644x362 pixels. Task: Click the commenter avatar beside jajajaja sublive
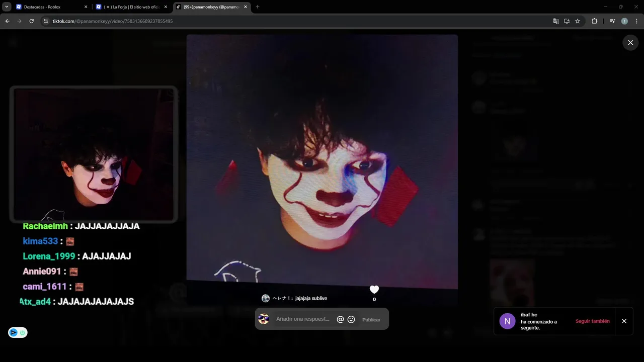pyautogui.click(x=266, y=298)
